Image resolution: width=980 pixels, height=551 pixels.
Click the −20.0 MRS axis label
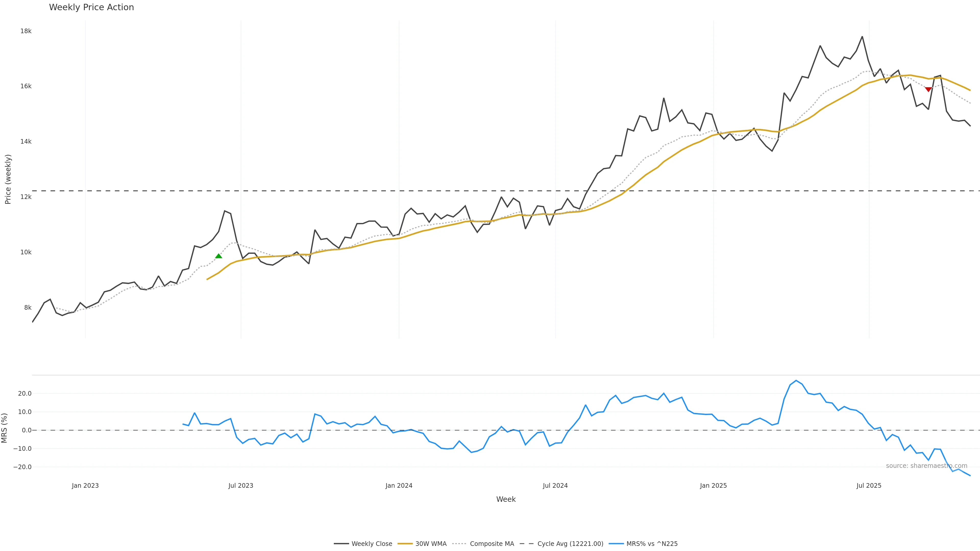point(22,467)
